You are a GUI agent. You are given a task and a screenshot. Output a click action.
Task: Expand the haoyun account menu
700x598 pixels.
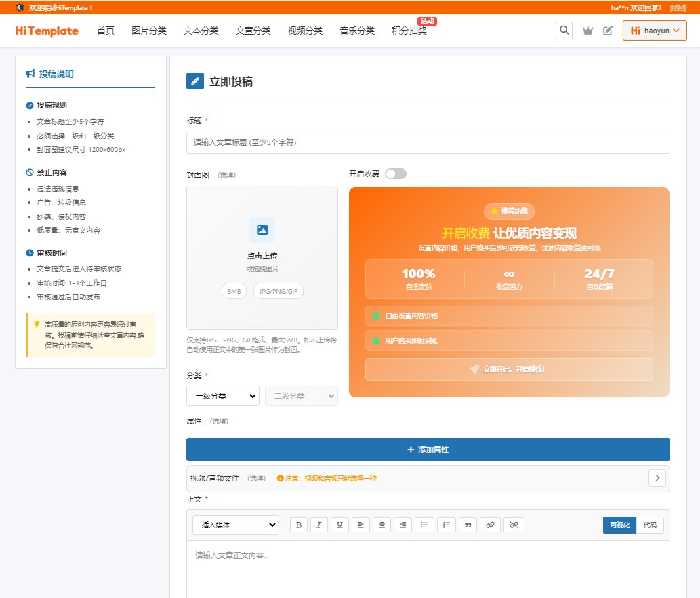pyautogui.click(x=655, y=31)
